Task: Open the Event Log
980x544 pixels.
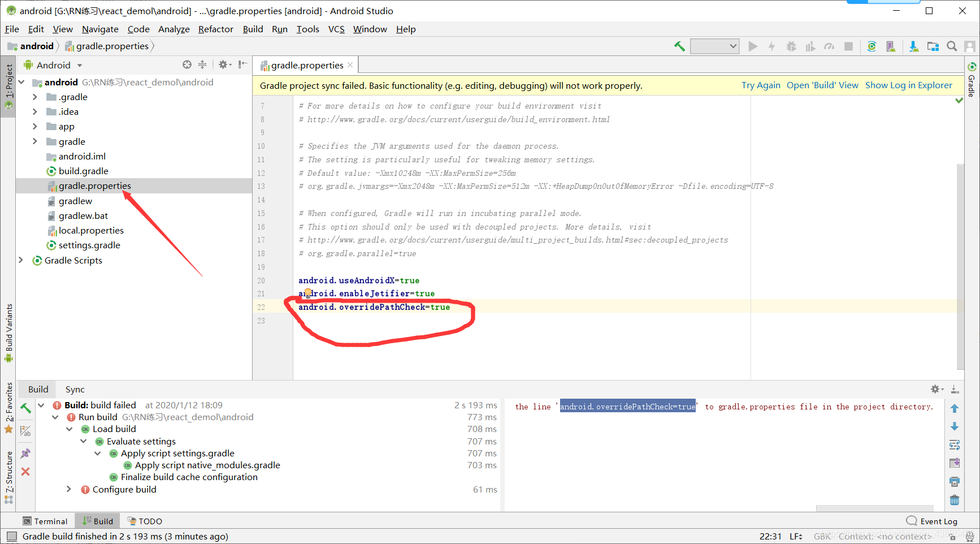Action: [x=932, y=521]
